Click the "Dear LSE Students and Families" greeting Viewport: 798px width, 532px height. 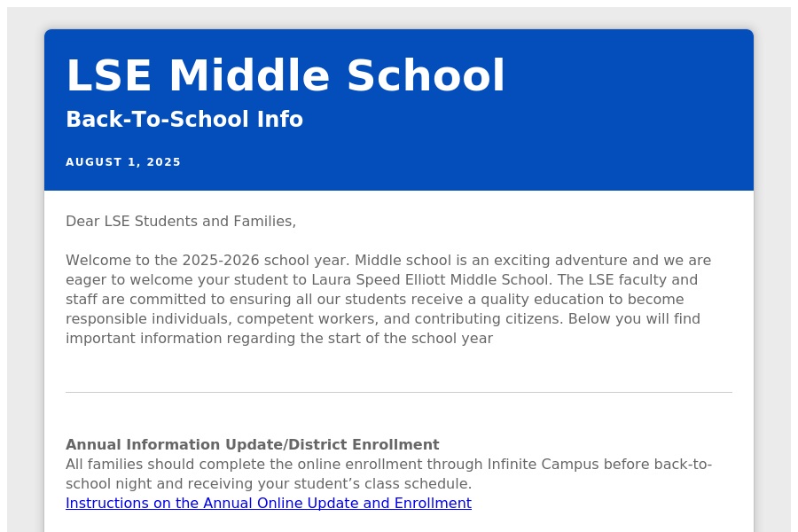coord(181,222)
